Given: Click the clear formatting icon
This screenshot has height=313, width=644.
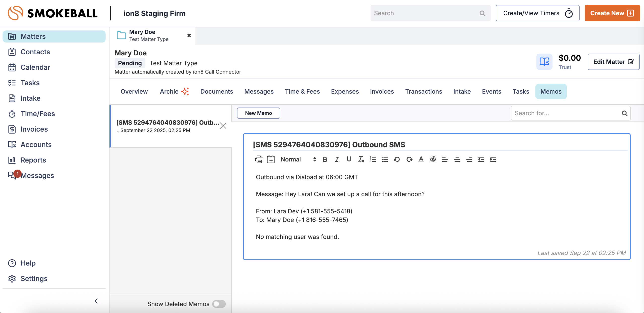Looking at the screenshot, I should pos(361,159).
